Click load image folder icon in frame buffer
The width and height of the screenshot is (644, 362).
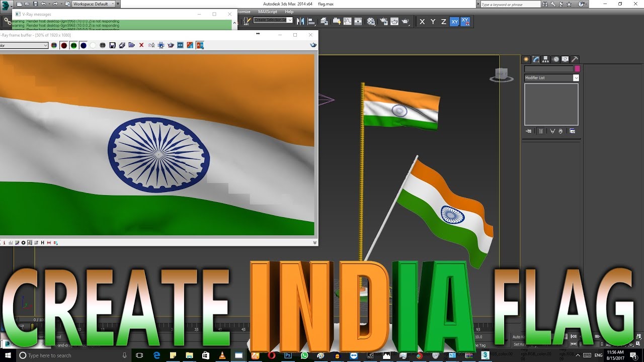(x=131, y=45)
